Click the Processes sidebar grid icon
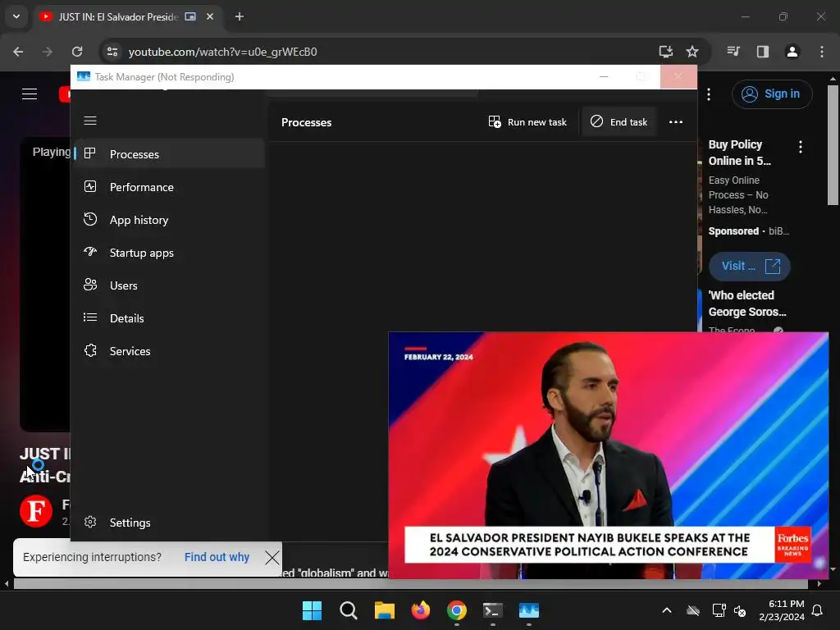 pos(90,153)
